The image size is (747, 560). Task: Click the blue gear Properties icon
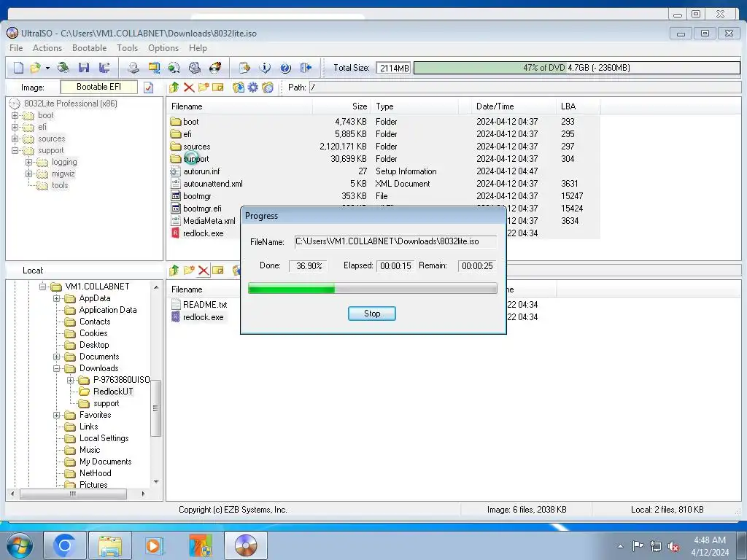253,87
